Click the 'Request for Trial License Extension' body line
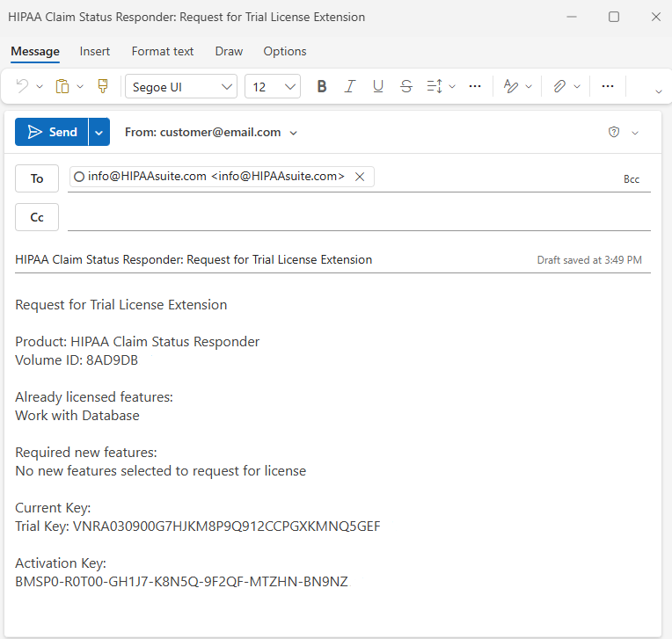 (x=121, y=305)
